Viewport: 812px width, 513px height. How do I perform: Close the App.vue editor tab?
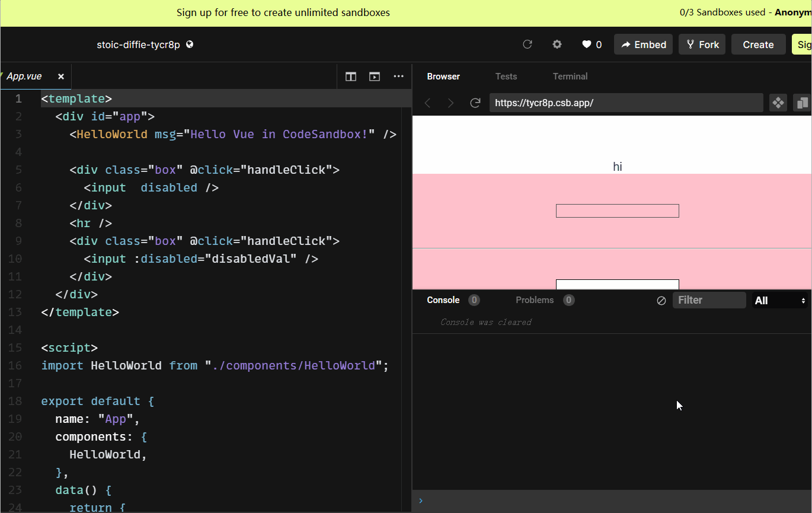(61, 77)
